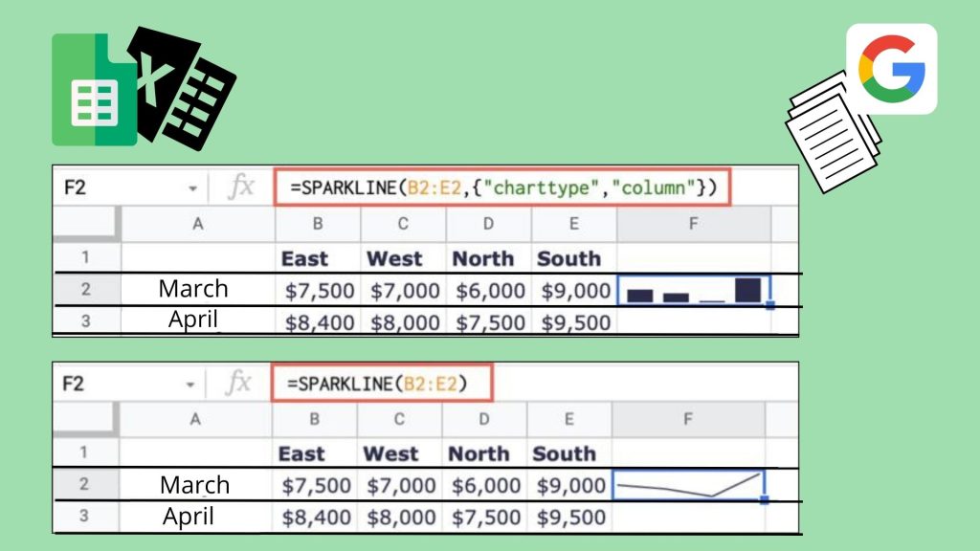Select row 3 header in bottom spreadsheet
Image resolution: width=980 pixels, height=551 pixels.
(x=84, y=516)
